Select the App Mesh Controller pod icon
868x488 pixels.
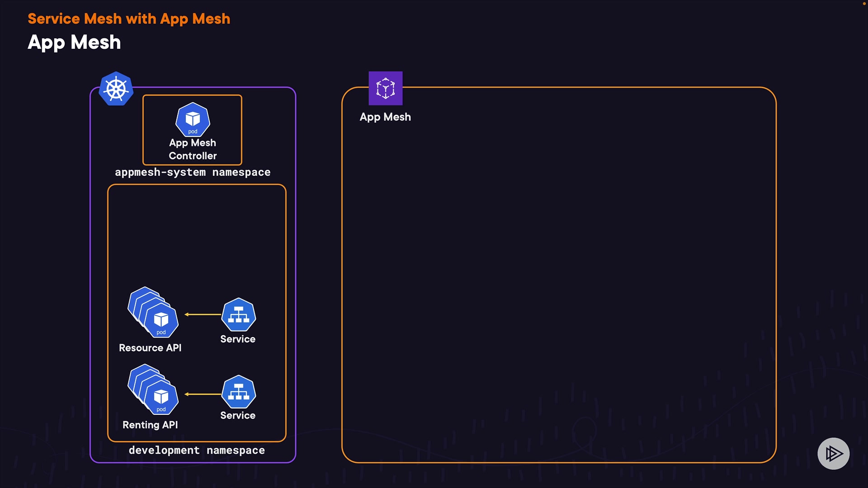193,120
